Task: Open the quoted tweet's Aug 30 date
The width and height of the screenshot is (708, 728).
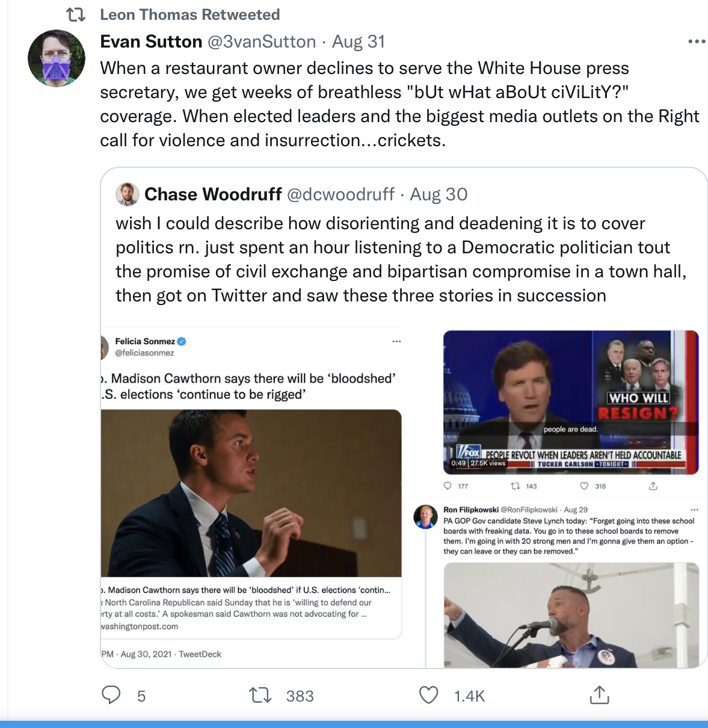Action: click(x=439, y=194)
